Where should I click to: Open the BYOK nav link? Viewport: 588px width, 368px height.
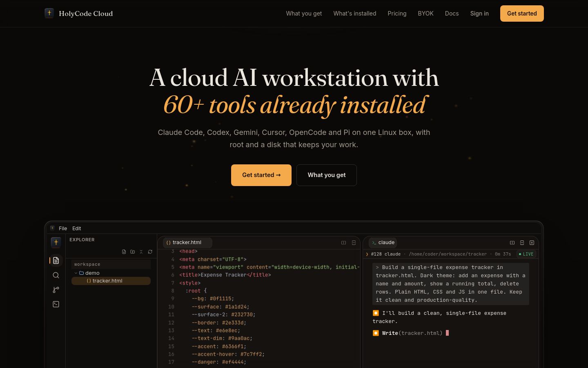425,13
